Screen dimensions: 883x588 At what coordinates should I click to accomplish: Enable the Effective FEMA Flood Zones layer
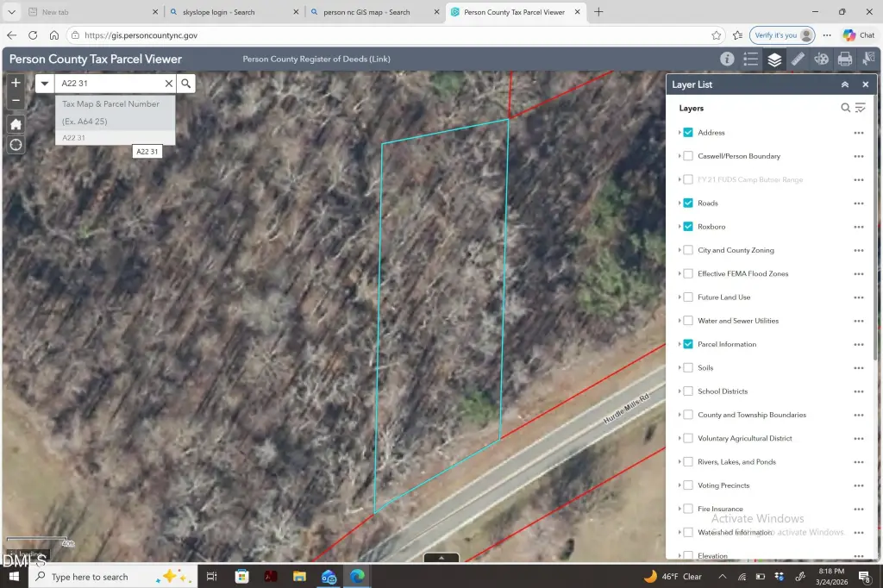[688, 274]
